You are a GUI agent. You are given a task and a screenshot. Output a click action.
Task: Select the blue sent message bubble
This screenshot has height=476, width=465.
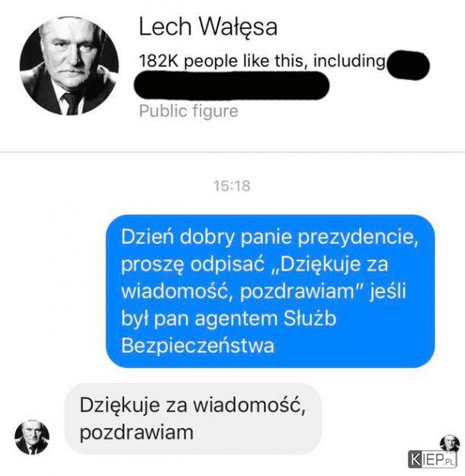[270, 291]
